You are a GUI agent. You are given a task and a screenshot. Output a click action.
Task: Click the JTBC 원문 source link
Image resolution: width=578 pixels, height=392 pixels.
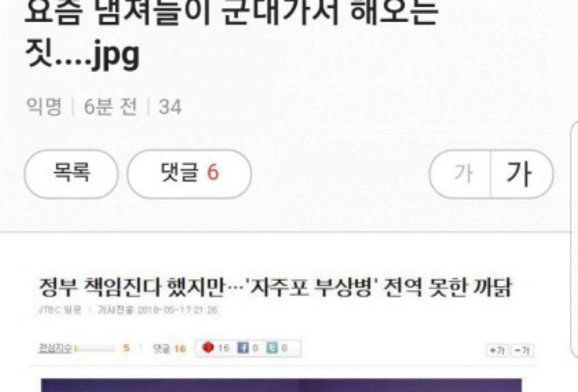(60, 310)
